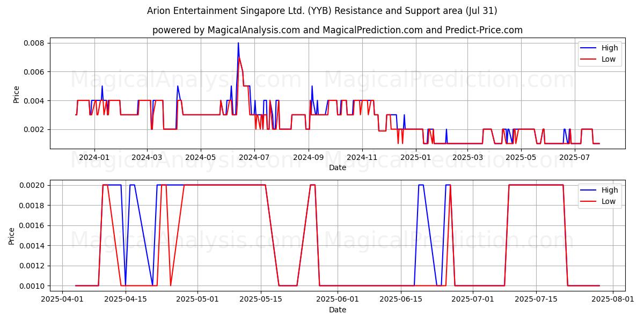Click the 0.002 y-axis tick label
Image resolution: width=644 pixels, height=322 pixels.
point(34,130)
